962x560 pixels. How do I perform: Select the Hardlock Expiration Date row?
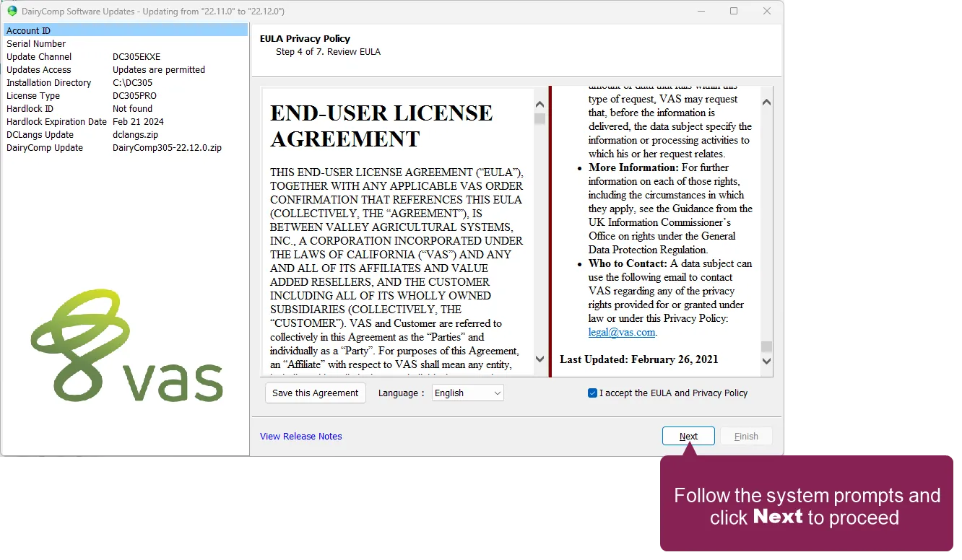(126, 122)
